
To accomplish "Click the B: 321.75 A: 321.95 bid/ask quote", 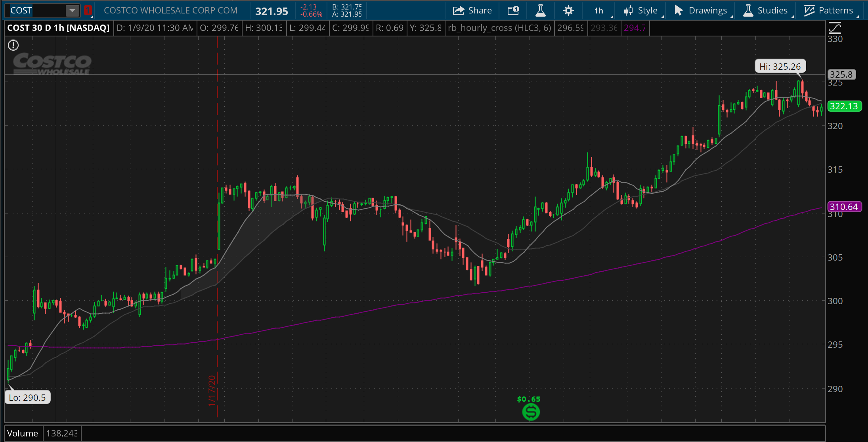I will [x=347, y=11].
